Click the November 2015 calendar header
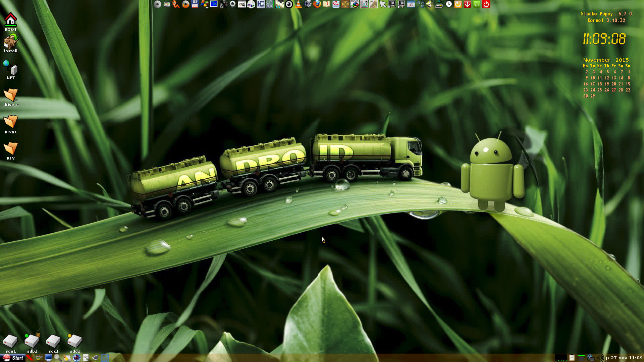 click(606, 60)
